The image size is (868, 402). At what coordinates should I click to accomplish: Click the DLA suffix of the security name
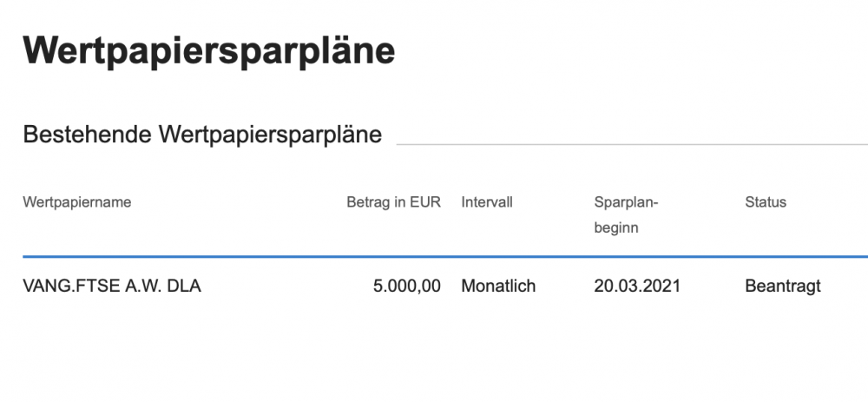tap(184, 286)
